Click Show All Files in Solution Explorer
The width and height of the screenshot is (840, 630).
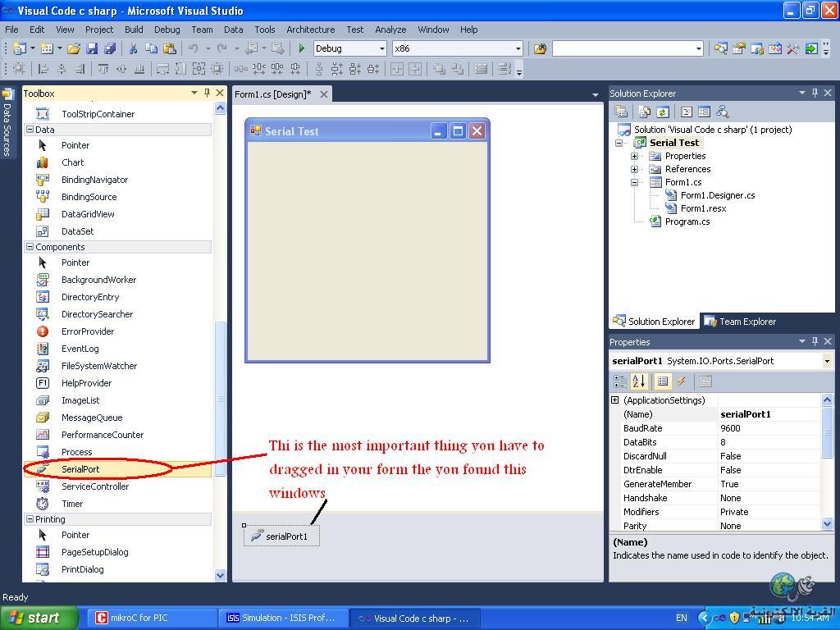[x=645, y=112]
